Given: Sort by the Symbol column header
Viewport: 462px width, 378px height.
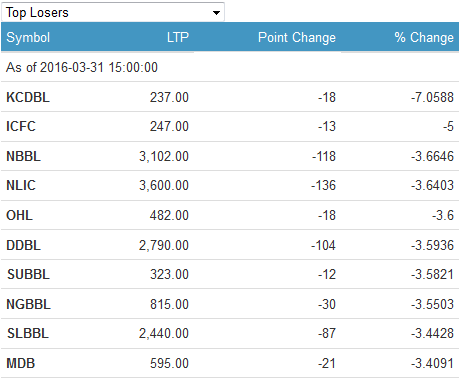Looking at the screenshot, I should pos(28,37).
